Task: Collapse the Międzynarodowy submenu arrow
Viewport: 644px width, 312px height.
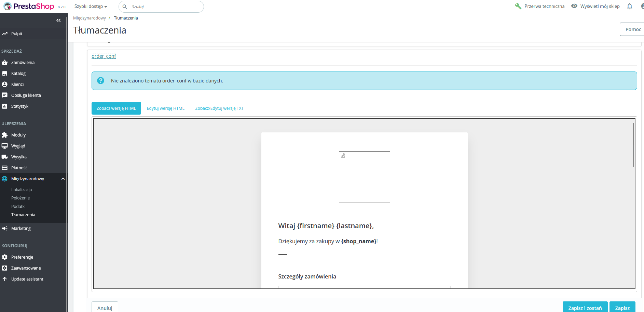Action: (x=63, y=179)
